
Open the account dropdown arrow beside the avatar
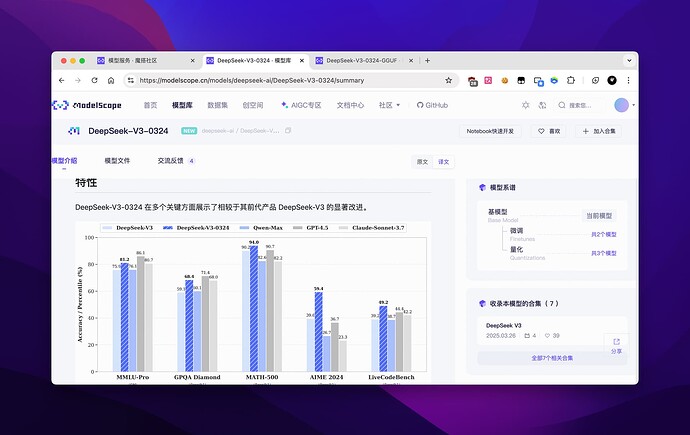coord(633,105)
